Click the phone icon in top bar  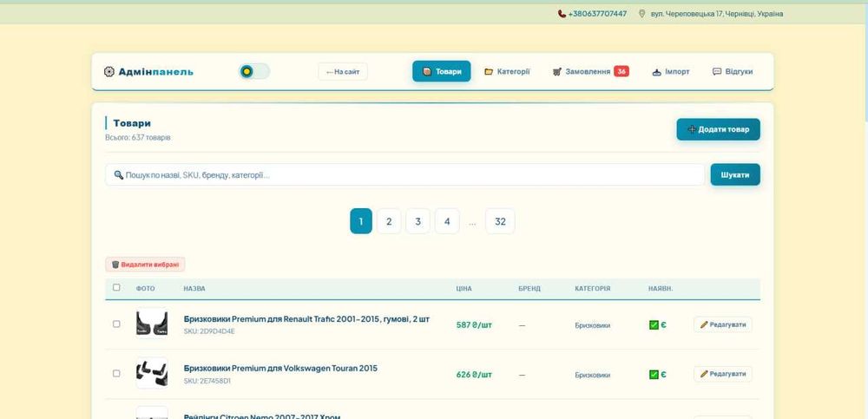point(562,14)
